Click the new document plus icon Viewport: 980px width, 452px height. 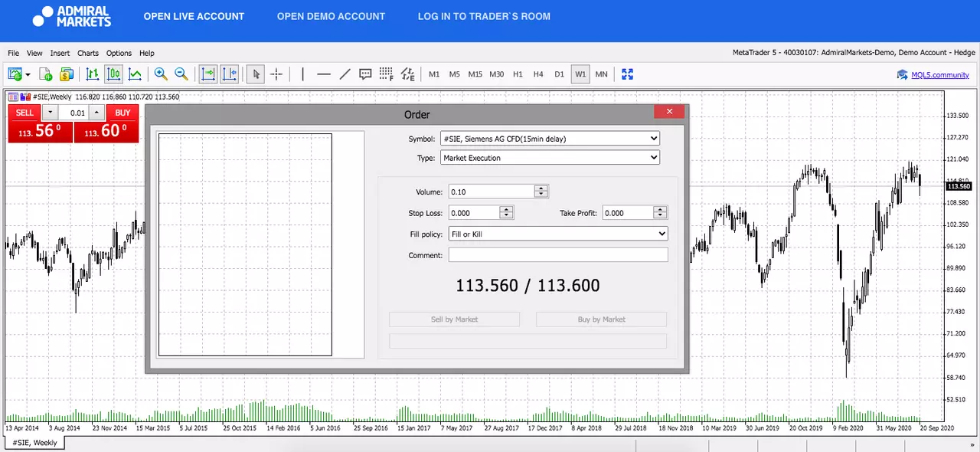coord(46,74)
